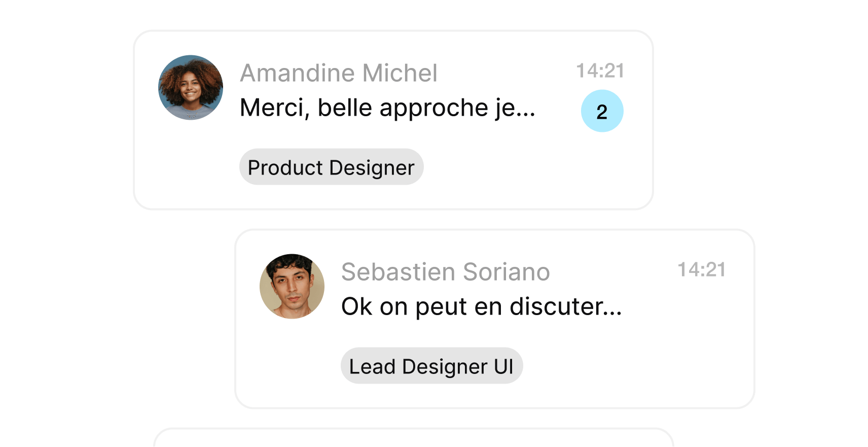Click blank area below Amandine's avatar in her card
The image size is (868, 447).
191,162
